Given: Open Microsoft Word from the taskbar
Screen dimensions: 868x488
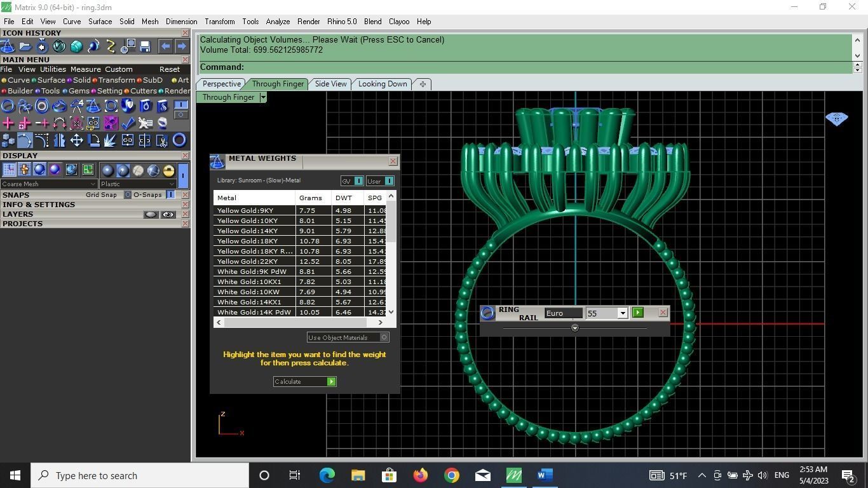Looking at the screenshot, I should tap(545, 475).
